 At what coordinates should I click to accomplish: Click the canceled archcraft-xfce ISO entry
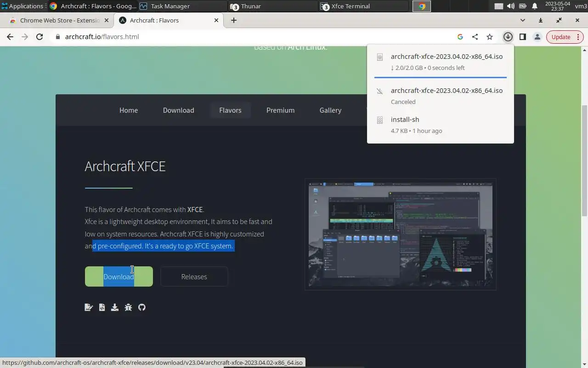(x=440, y=96)
